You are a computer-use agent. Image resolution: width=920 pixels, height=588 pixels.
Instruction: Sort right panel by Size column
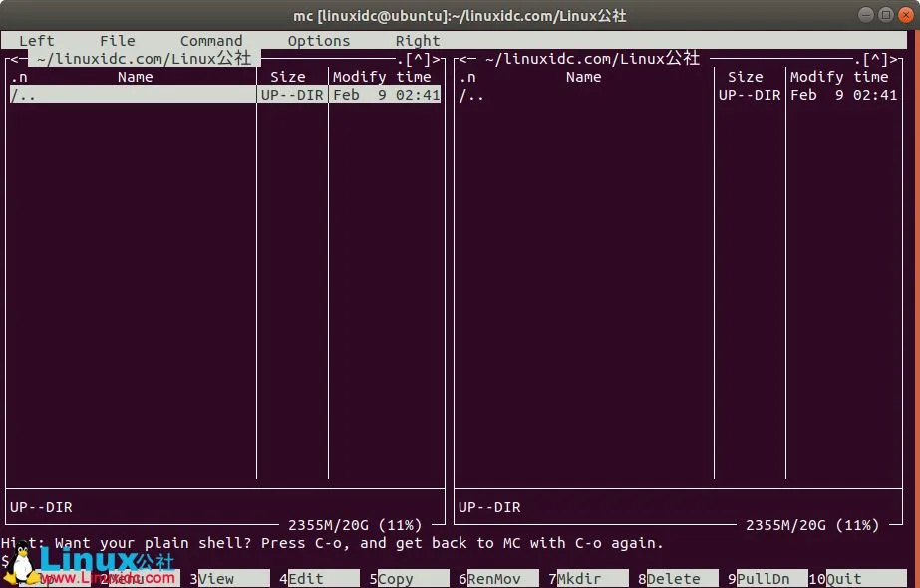pyautogui.click(x=746, y=77)
